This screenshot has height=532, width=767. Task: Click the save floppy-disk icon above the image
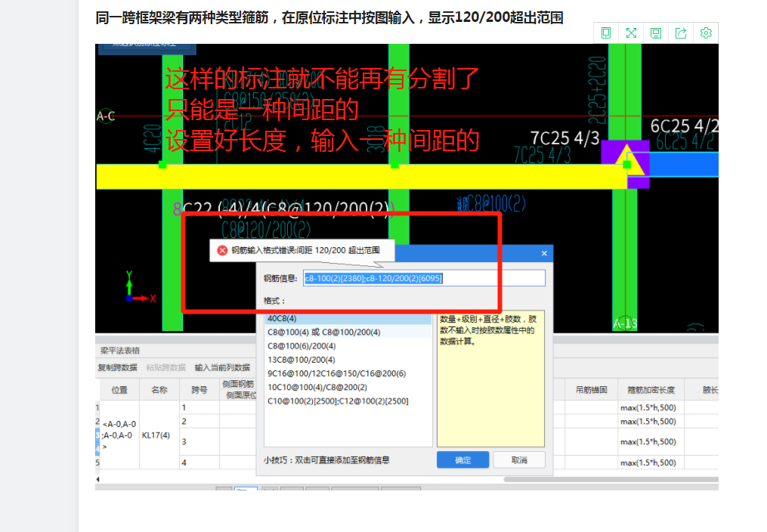(656, 32)
